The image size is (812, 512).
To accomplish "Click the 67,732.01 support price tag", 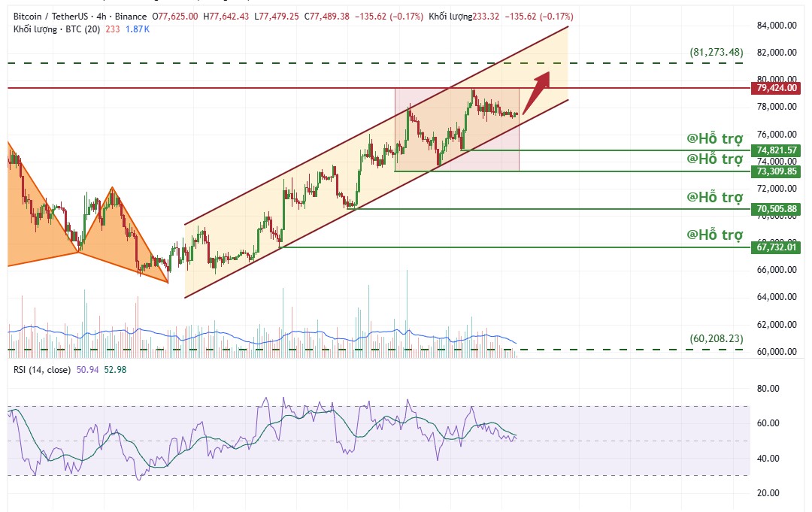I will (x=776, y=247).
